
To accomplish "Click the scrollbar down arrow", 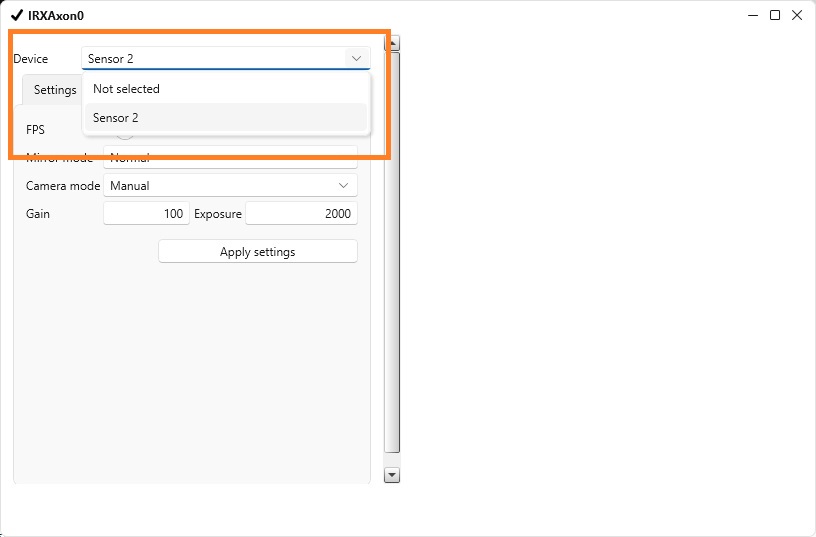I will pos(392,475).
